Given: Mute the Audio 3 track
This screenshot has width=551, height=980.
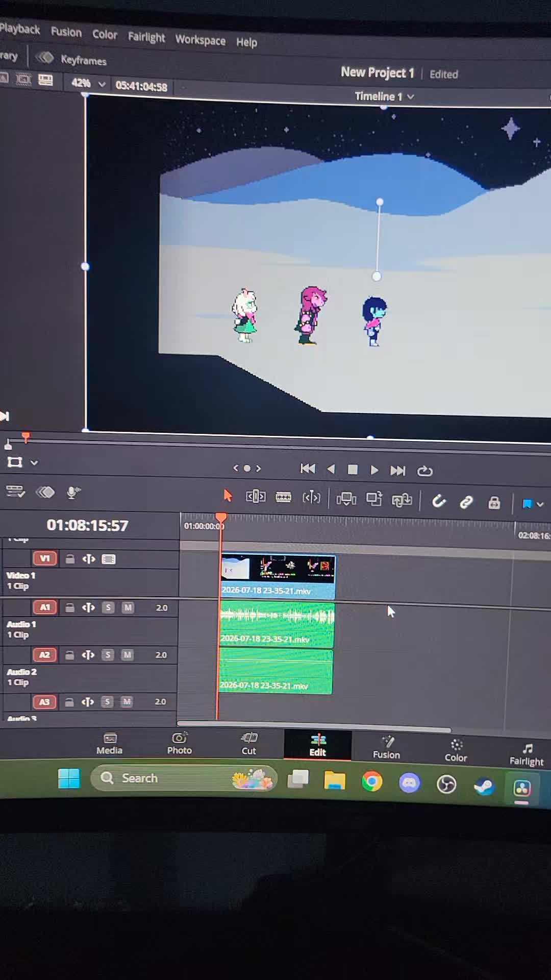Looking at the screenshot, I should pos(127,702).
